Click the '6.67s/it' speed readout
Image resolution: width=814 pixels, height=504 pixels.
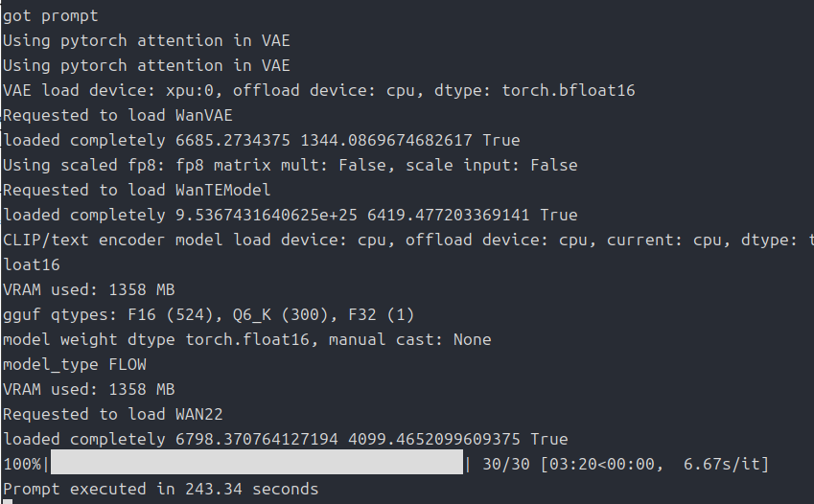(x=726, y=464)
